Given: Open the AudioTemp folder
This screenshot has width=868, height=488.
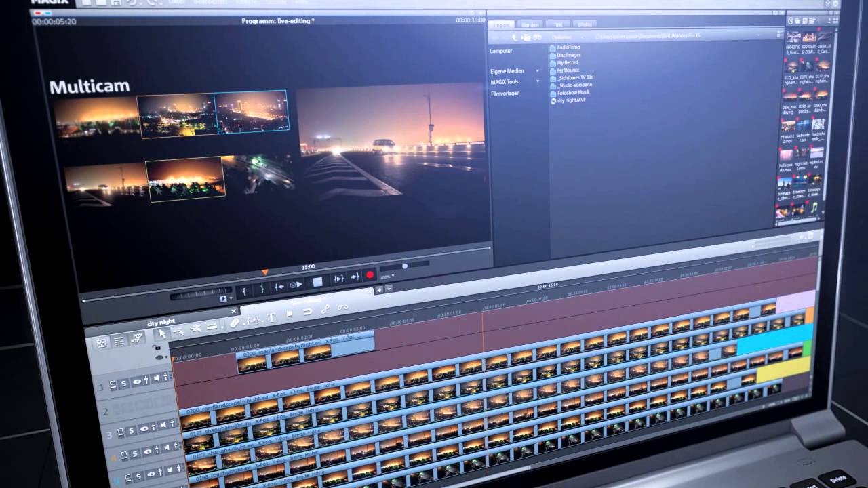Looking at the screenshot, I should 564,47.
